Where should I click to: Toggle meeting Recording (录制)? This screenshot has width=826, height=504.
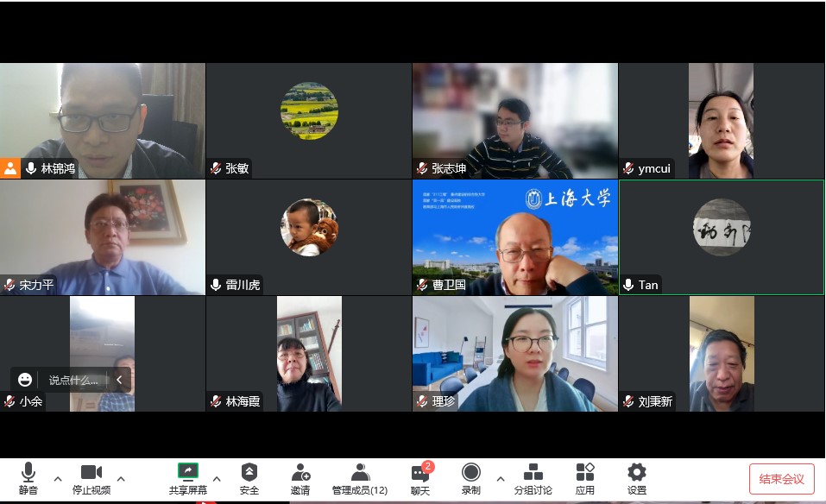pos(471,477)
